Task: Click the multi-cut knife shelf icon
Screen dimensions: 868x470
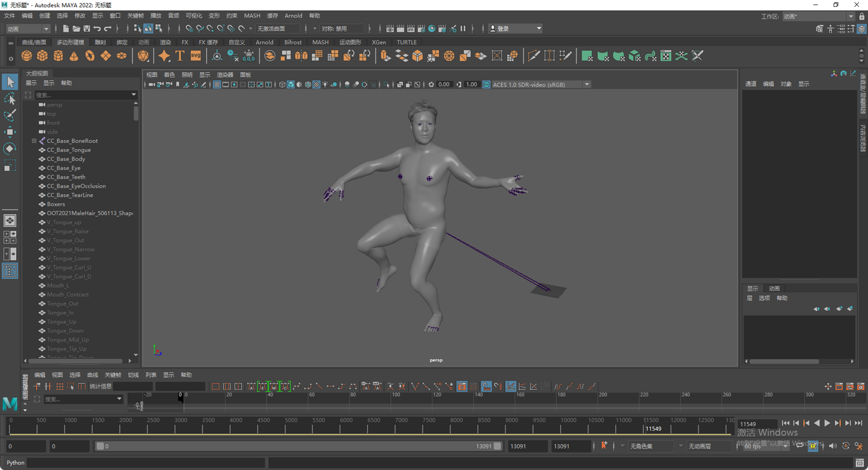Action: point(534,56)
